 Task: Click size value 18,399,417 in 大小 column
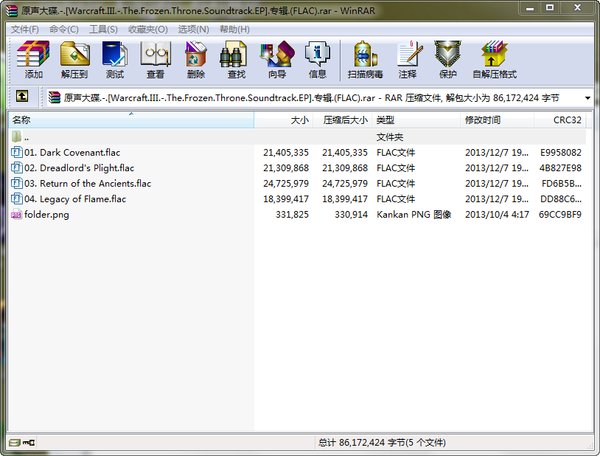286,199
